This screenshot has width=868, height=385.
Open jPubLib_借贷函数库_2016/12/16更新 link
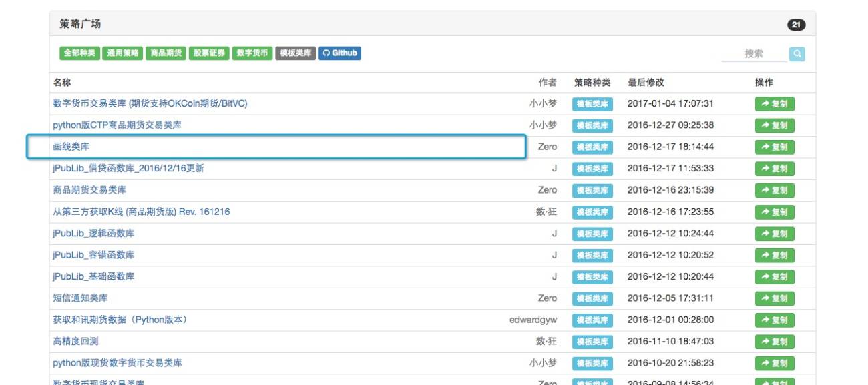(128, 168)
